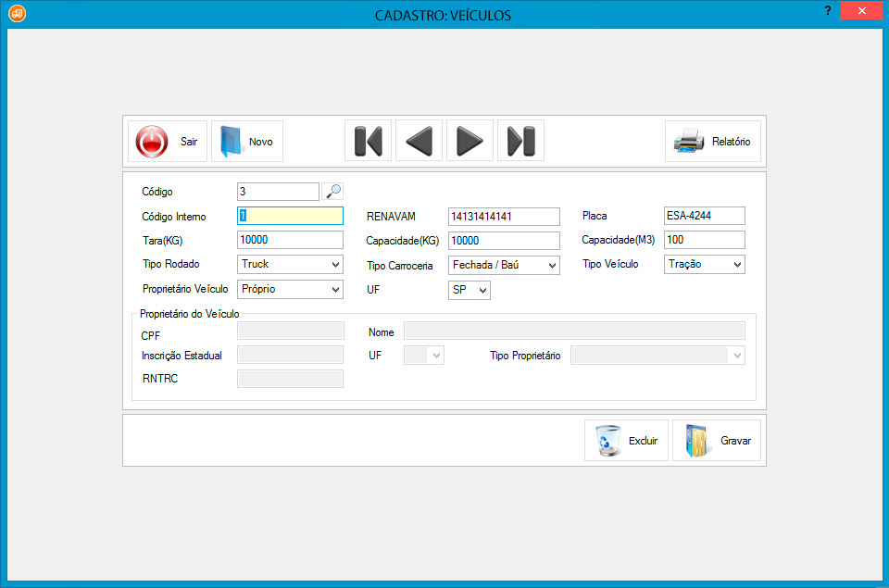Search code with the magnifier icon
The width and height of the screenshot is (889, 588).
pyautogui.click(x=333, y=191)
